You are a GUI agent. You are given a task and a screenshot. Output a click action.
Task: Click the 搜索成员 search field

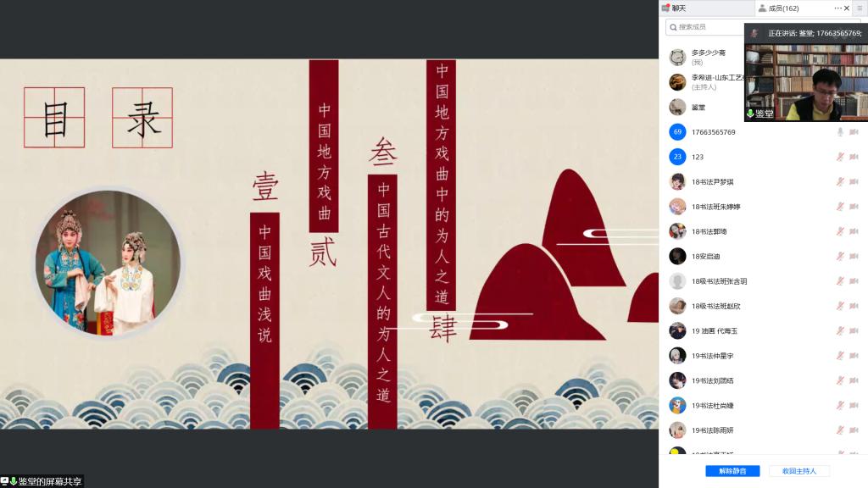(x=704, y=27)
